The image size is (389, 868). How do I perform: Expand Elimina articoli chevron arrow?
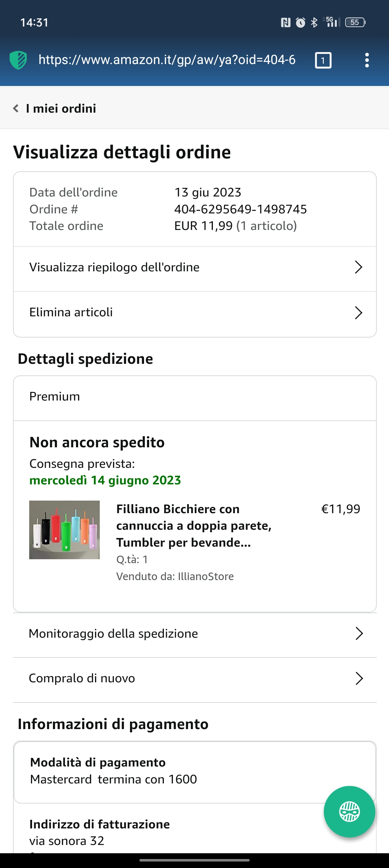(358, 313)
